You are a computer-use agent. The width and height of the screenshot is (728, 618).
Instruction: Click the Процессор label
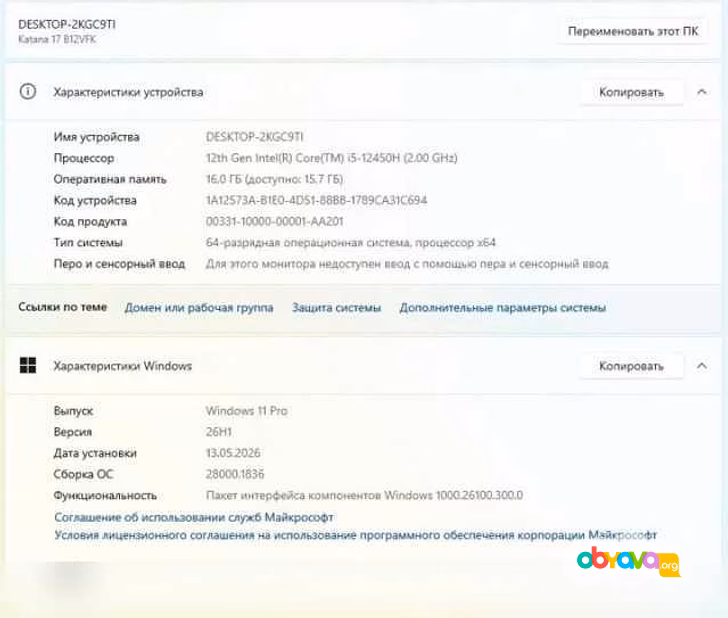(84, 158)
